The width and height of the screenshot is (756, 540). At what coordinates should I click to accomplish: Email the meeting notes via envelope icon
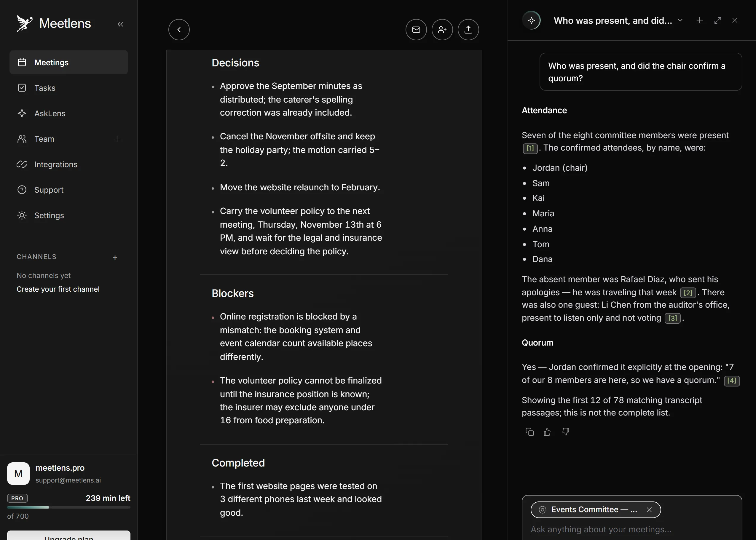pos(416,30)
